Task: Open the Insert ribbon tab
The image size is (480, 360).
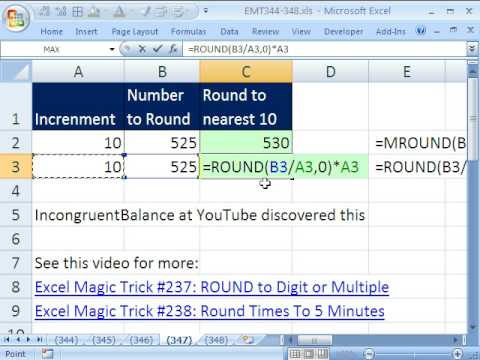Action: coord(86,32)
